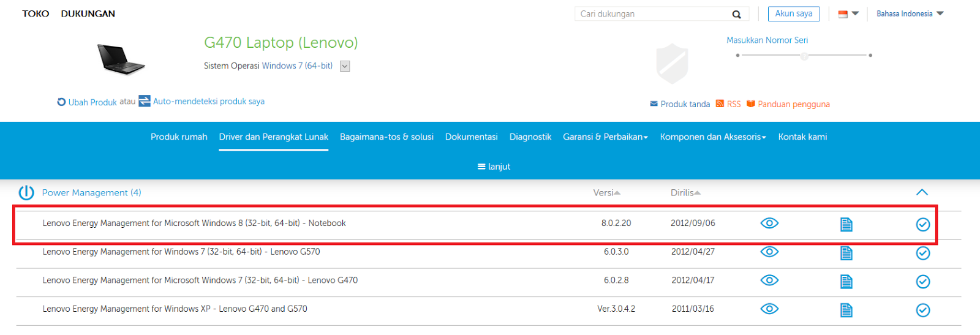Screen dimensions: 980x335
Task: Click the RSS feed icon
Action: pyautogui.click(x=720, y=104)
